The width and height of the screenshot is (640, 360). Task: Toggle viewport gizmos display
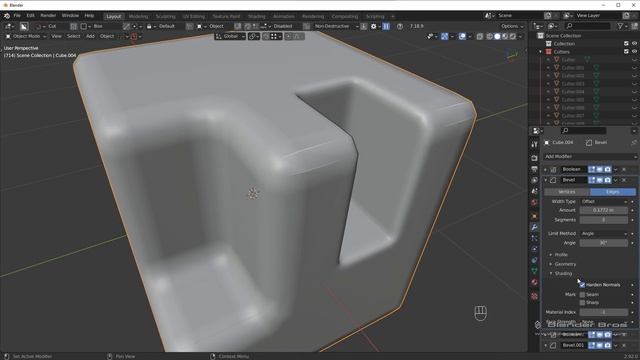(x=444, y=36)
